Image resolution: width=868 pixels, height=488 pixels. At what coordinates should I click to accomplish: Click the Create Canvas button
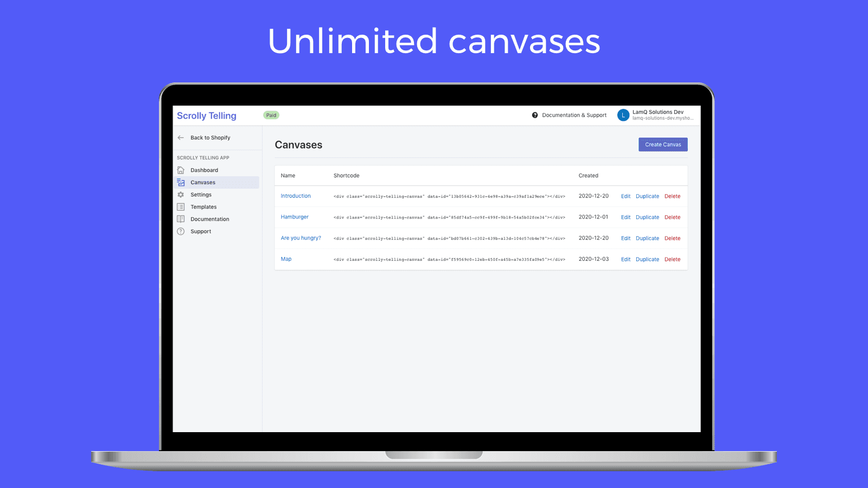[662, 144]
